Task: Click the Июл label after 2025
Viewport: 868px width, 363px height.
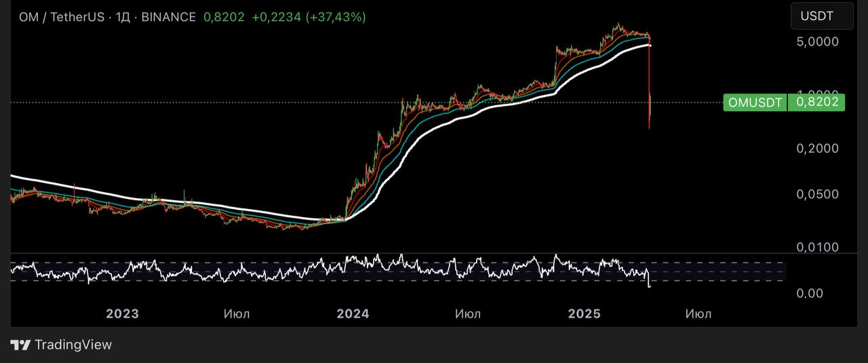Action: pyautogui.click(x=698, y=313)
